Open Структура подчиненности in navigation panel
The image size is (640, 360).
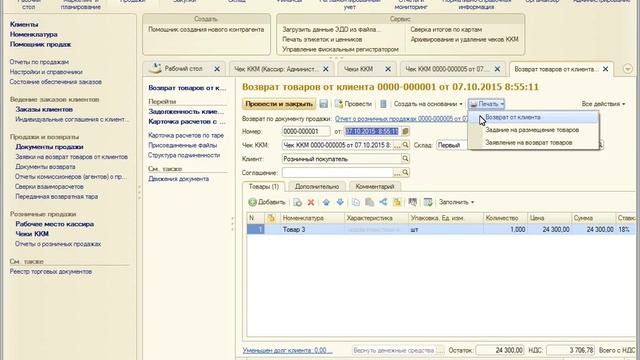coord(184,155)
